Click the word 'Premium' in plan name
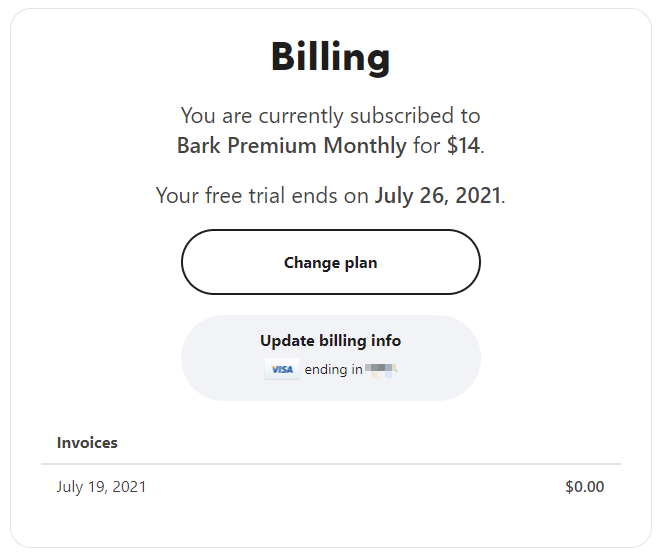The width and height of the screenshot is (662, 555). tap(272, 146)
